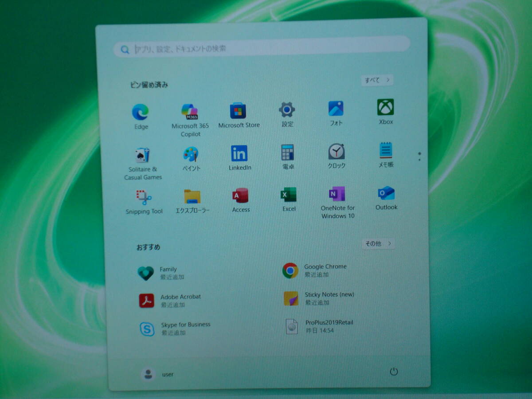Open the Xbox app
The image size is (532, 399).
[x=385, y=107]
